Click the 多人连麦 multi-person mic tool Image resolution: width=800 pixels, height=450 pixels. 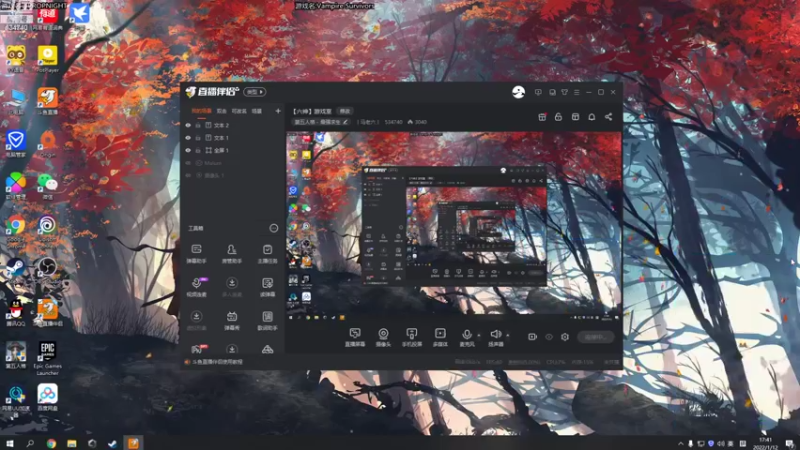[x=232, y=287]
